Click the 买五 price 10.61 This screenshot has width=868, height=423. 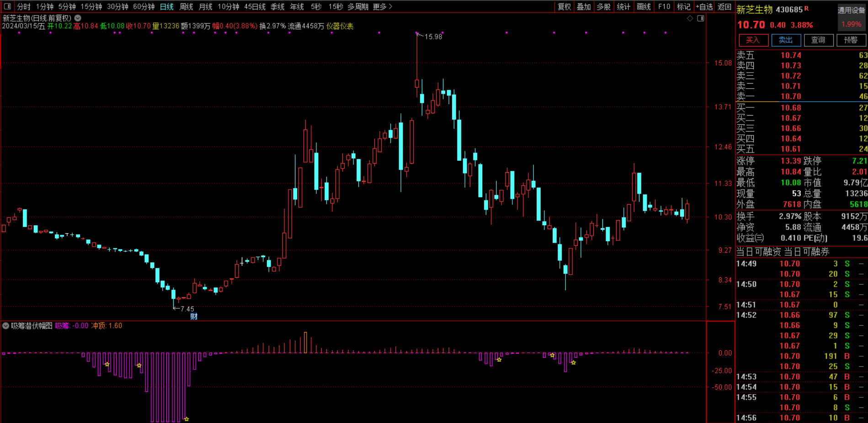[x=791, y=149]
